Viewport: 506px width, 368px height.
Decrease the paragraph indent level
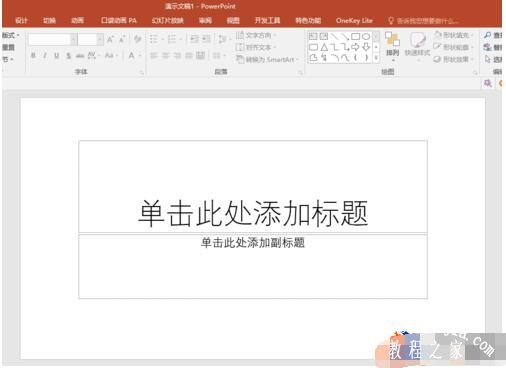click(x=194, y=40)
